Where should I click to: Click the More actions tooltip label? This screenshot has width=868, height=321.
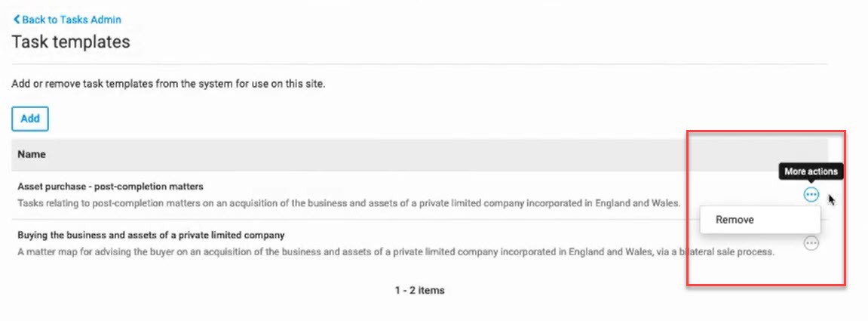pyautogui.click(x=811, y=171)
